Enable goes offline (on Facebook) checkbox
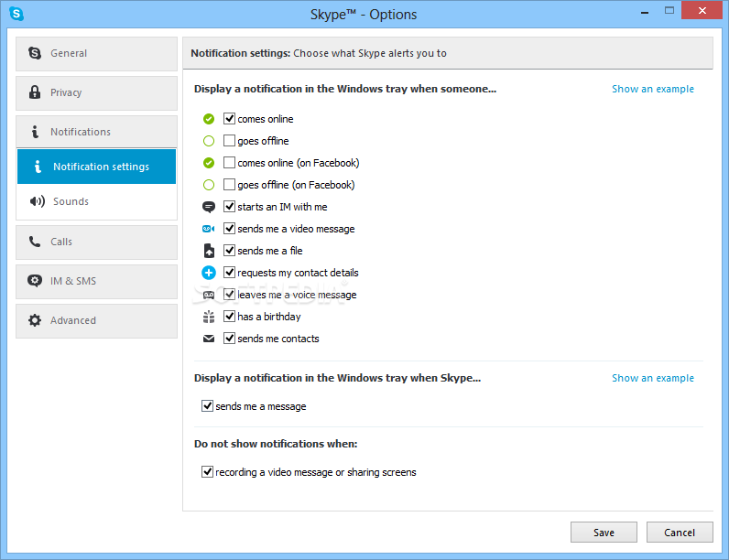Image resolution: width=729 pixels, height=560 pixels. coord(229,184)
